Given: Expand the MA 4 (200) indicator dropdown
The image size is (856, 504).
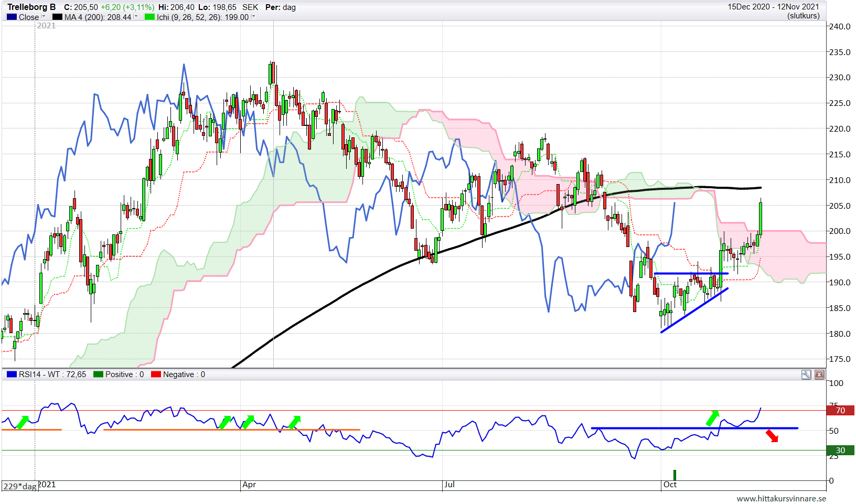Looking at the screenshot, I should click(x=135, y=17).
